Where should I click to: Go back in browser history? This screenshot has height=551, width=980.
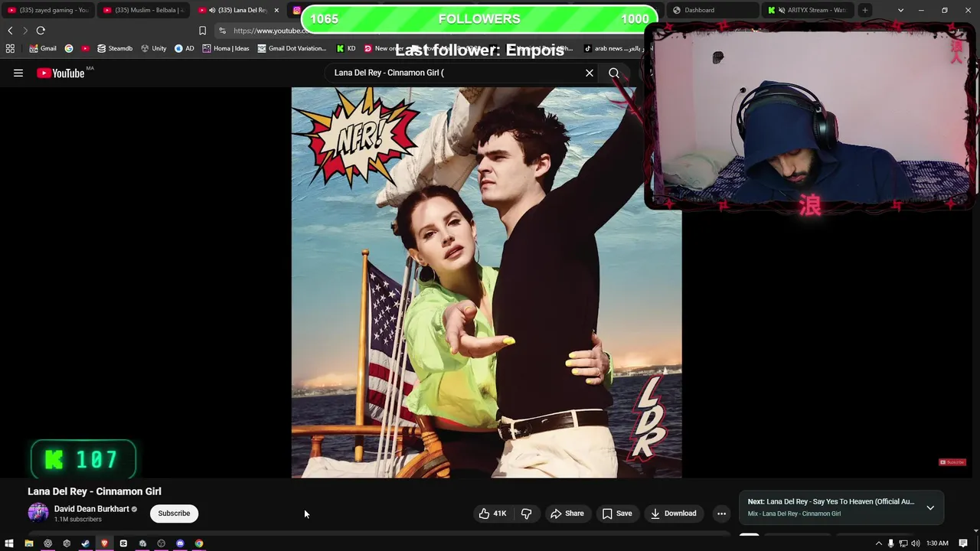pos(10,31)
